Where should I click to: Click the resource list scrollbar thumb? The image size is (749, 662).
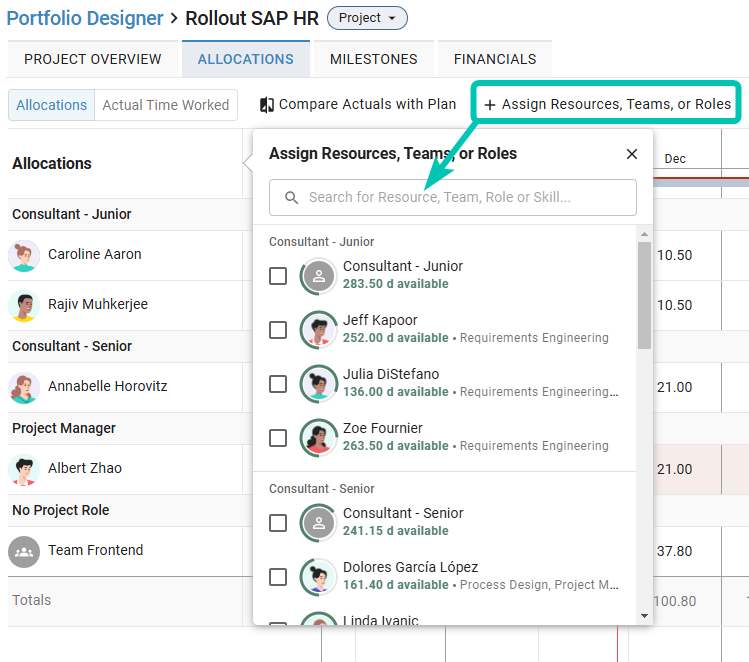click(644, 295)
